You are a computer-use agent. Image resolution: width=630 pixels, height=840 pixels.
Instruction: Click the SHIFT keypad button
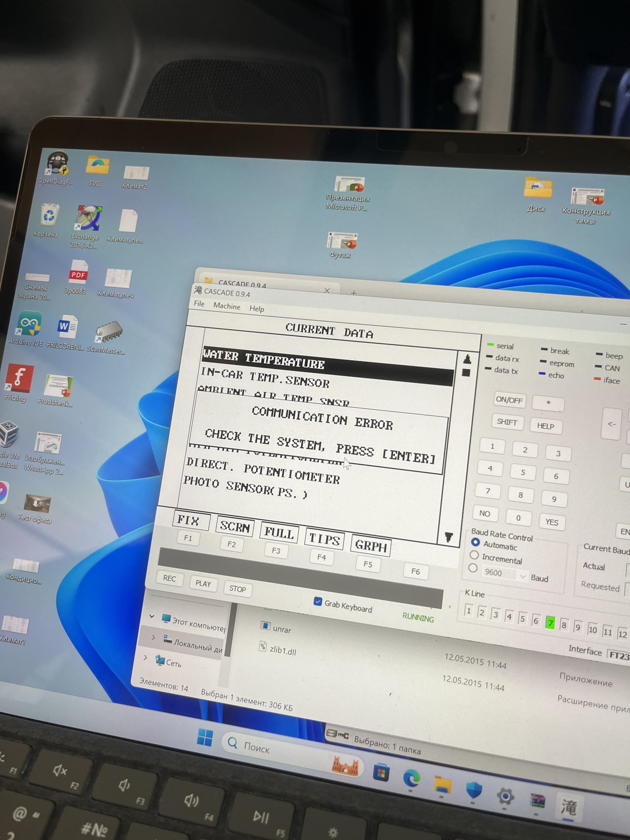tap(507, 422)
